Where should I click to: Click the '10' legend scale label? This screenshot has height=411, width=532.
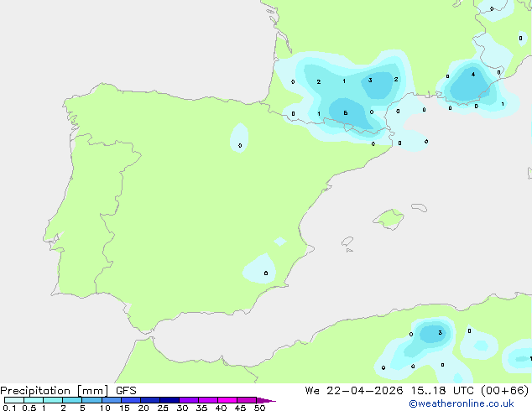click(105, 408)
